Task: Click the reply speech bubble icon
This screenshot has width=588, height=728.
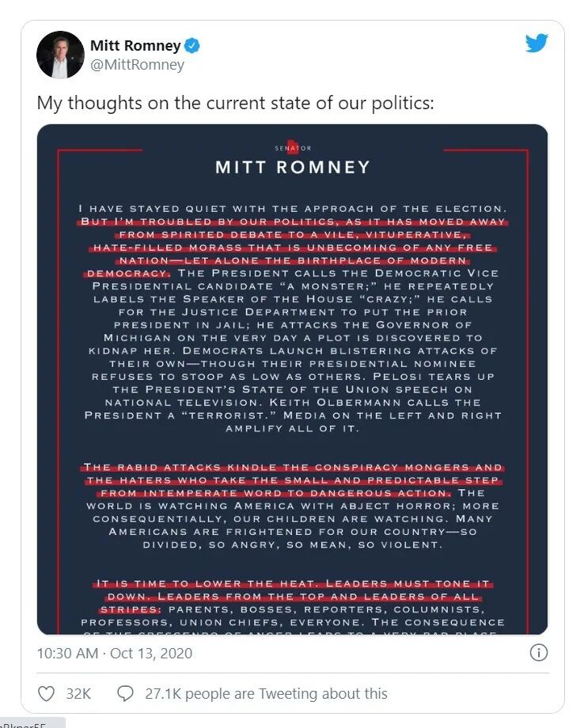Action: click(x=125, y=694)
